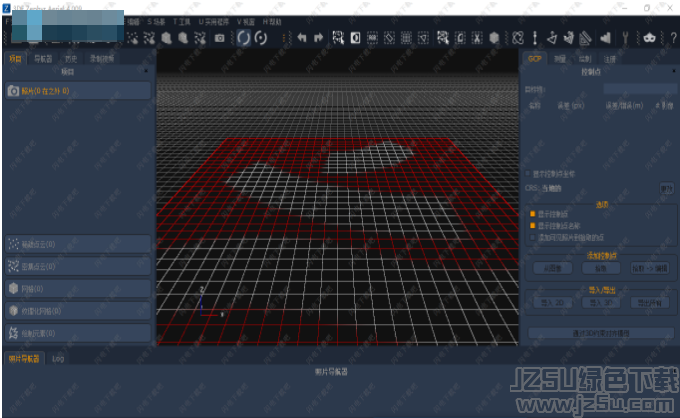This screenshot has height=418, width=680.
Task: Select the 密集点云(0) project row
Action: (x=78, y=266)
